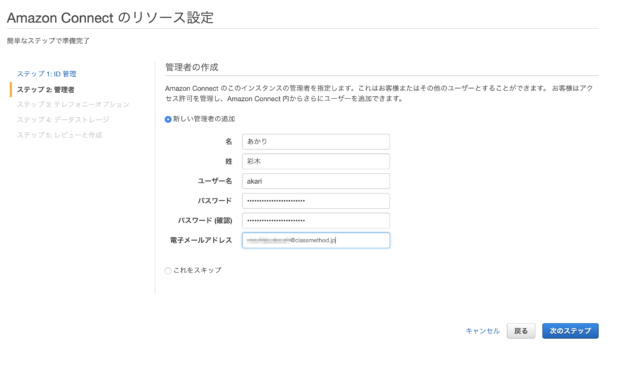Viewport: 640px width, 377px height.
Task: Open ステップ 1: ID 管理 link
Action: (47, 74)
